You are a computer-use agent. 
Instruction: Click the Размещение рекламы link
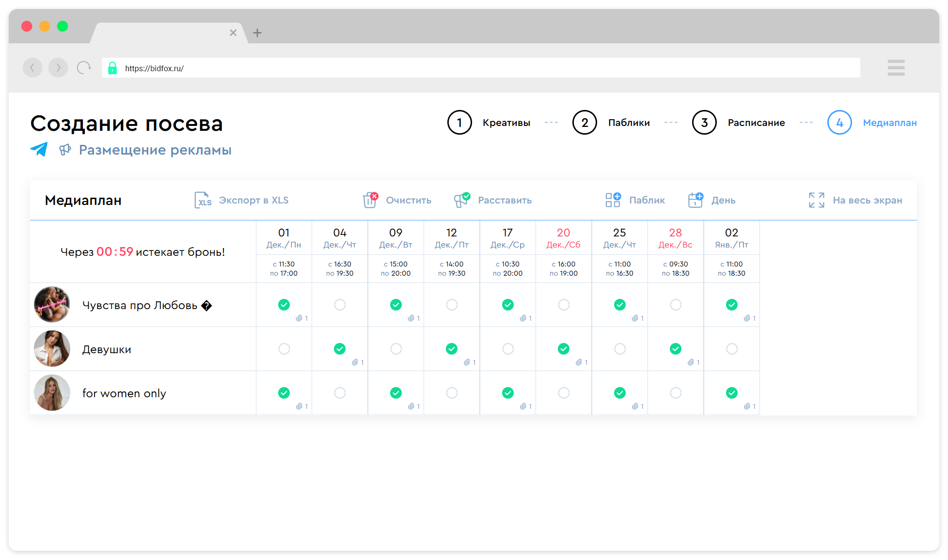(x=155, y=150)
